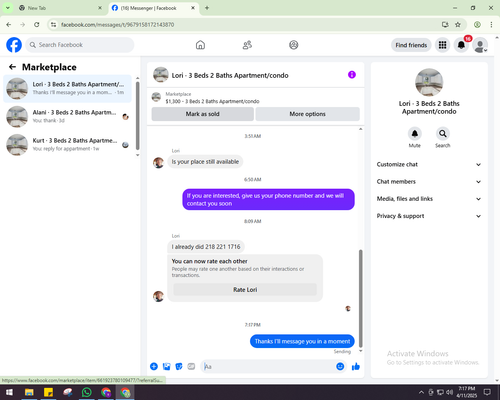This screenshot has height=400, width=500.
Task: Open Kurt conversation in the chat list
Action: (67, 145)
